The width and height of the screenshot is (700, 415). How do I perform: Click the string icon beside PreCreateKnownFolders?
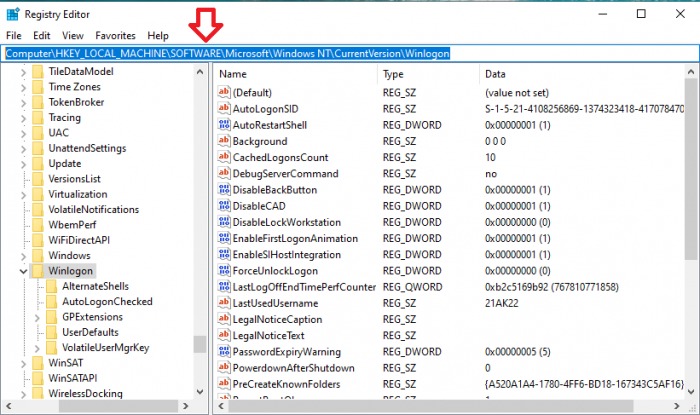click(x=224, y=384)
